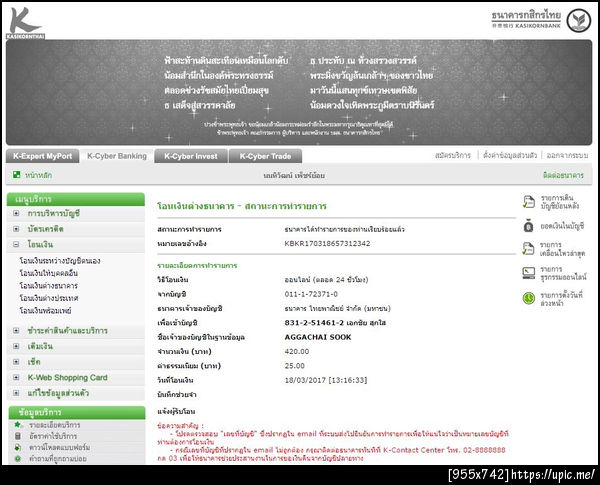Switch to K-Cyber Trade tab

pos(265,156)
